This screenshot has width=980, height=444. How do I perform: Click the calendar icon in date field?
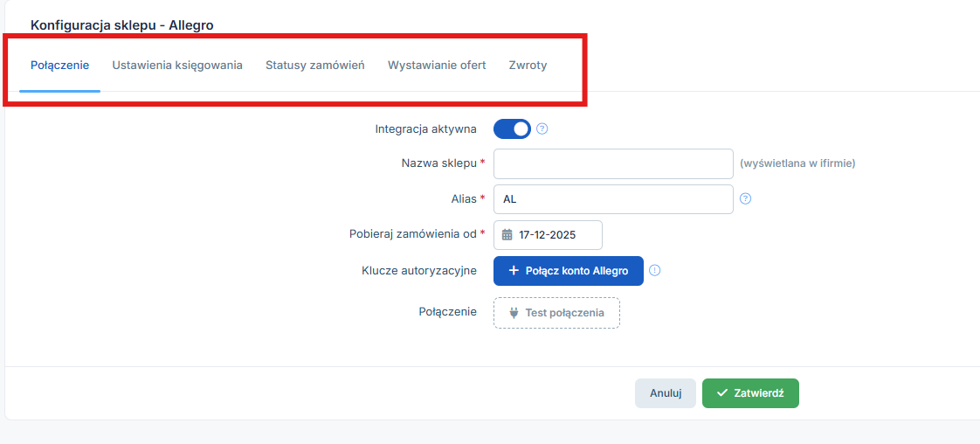point(507,235)
